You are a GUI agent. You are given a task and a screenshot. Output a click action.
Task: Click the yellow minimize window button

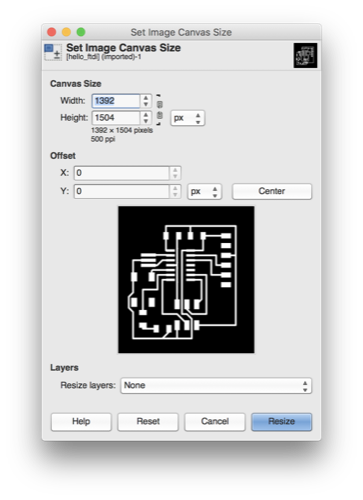tap(66, 32)
